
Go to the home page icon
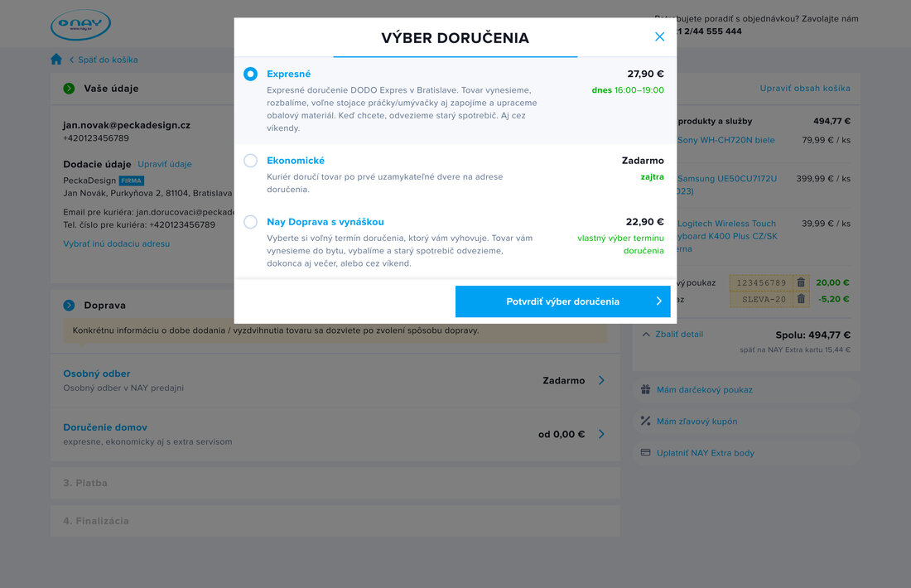(56, 60)
